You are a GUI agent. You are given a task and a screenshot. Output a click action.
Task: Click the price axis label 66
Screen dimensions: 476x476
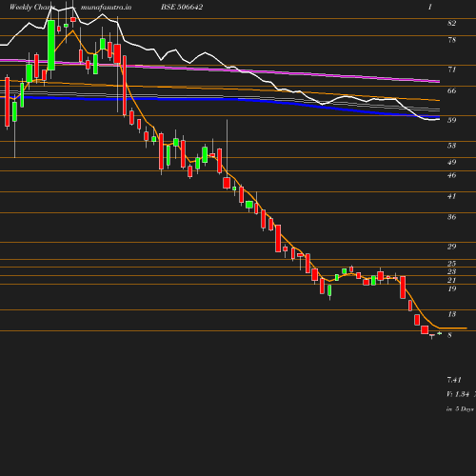click(x=451, y=90)
